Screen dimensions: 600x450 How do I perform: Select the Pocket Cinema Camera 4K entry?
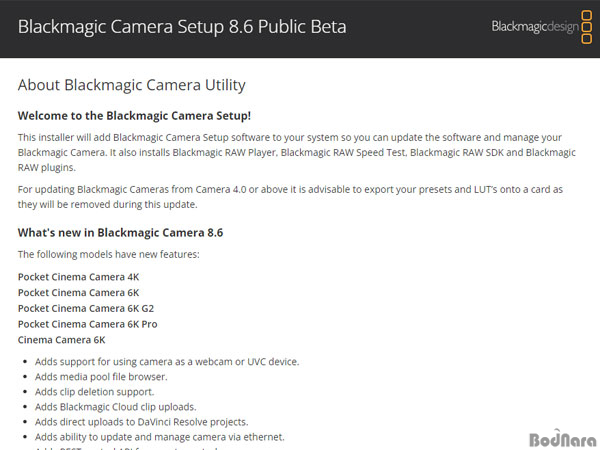click(x=78, y=277)
